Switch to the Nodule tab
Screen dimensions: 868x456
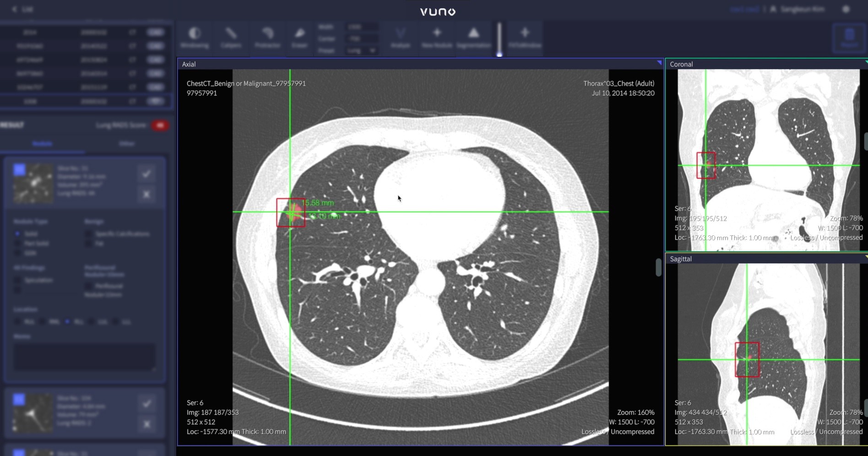pos(42,143)
